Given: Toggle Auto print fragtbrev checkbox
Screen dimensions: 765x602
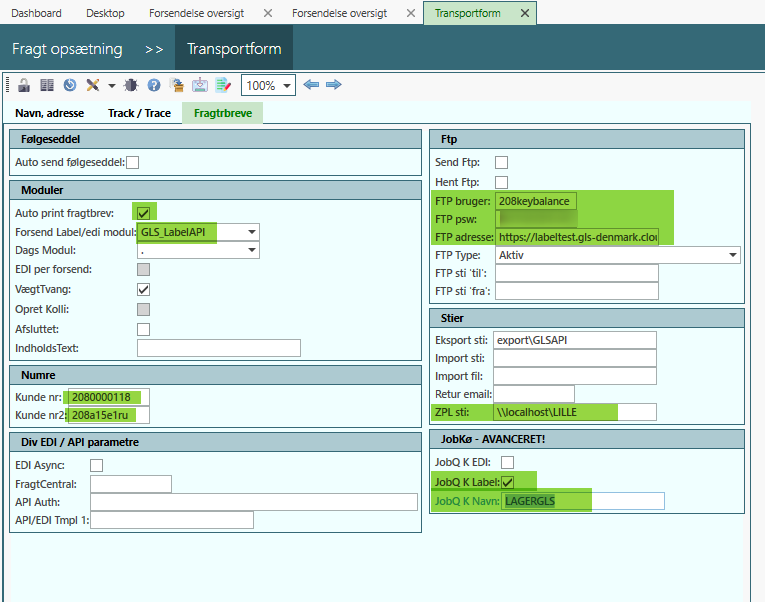Looking at the screenshot, I should 144,213.
